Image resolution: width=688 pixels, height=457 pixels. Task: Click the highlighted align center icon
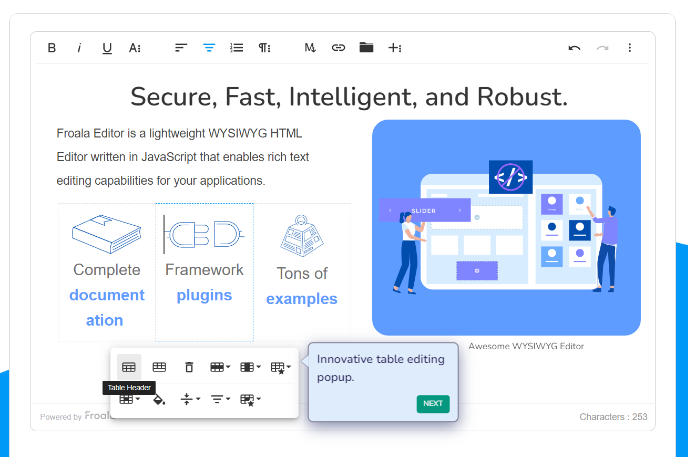coord(209,48)
